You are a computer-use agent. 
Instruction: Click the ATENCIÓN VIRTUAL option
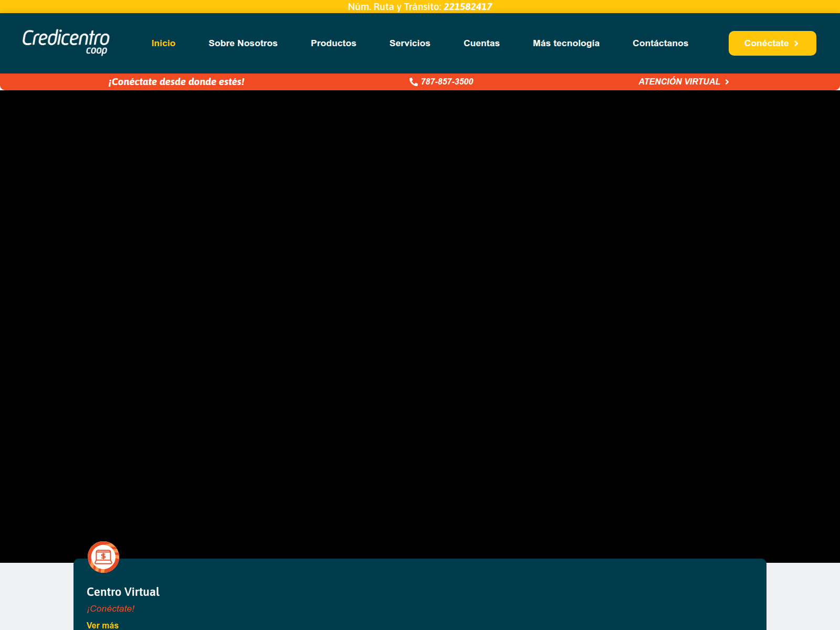[679, 81]
